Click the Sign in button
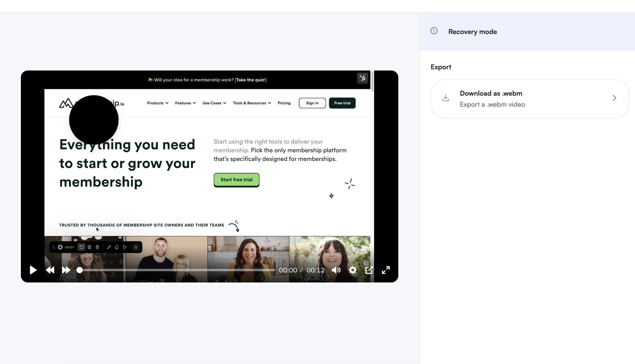Image resolution: width=635 pixels, height=364 pixels. [x=312, y=103]
